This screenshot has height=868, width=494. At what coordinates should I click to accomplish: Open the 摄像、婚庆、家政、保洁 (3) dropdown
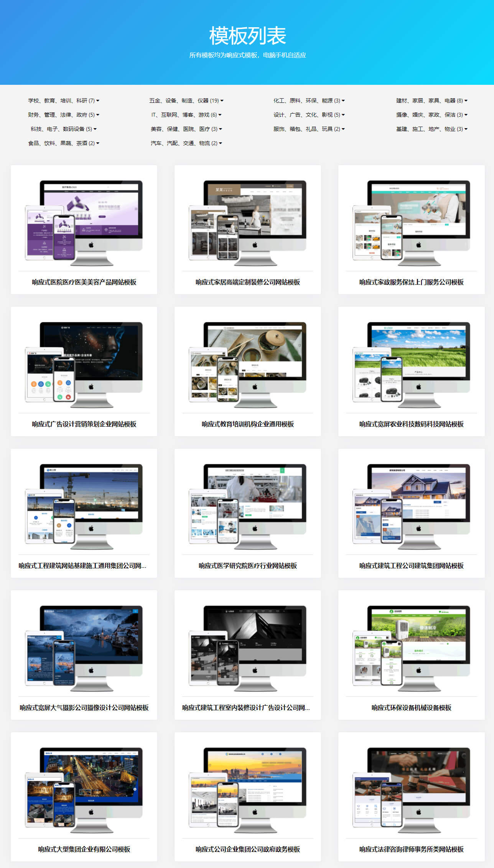[x=432, y=115]
